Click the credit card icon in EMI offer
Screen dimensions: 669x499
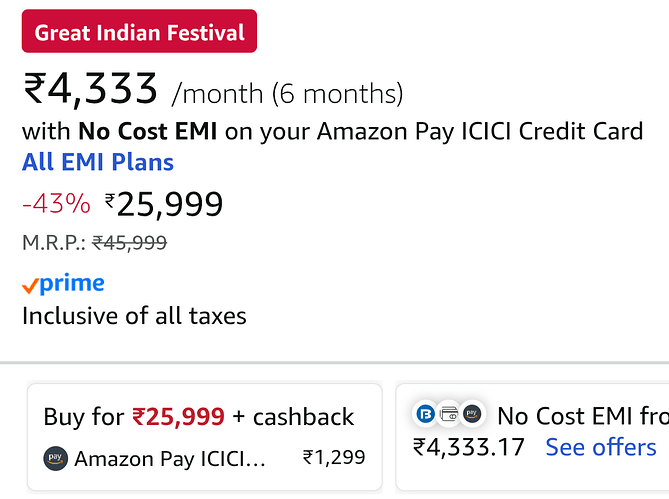click(x=448, y=412)
